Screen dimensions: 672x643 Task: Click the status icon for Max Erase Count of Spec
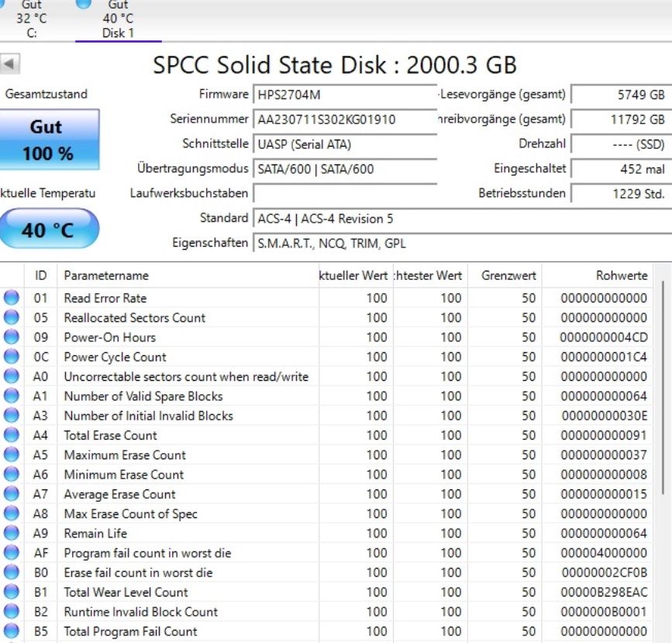pos(11,513)
